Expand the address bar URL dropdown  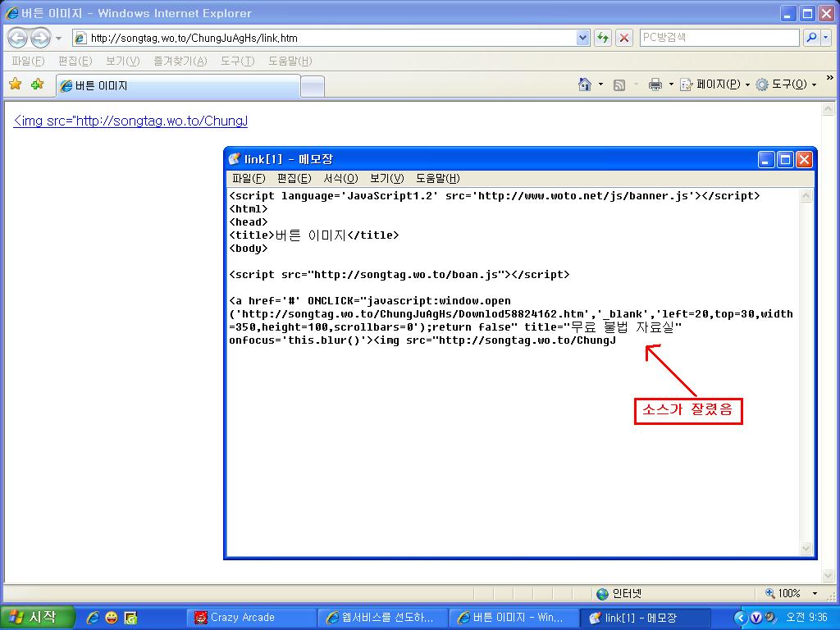pyautogui.click(x=582, y=38)
